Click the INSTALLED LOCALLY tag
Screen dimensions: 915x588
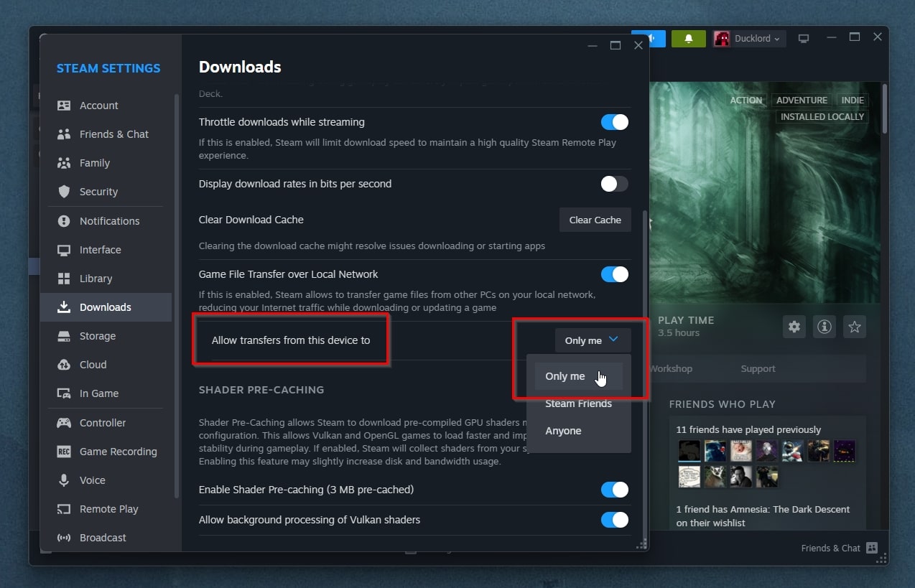pyautogui.click(x=822, y=117)
